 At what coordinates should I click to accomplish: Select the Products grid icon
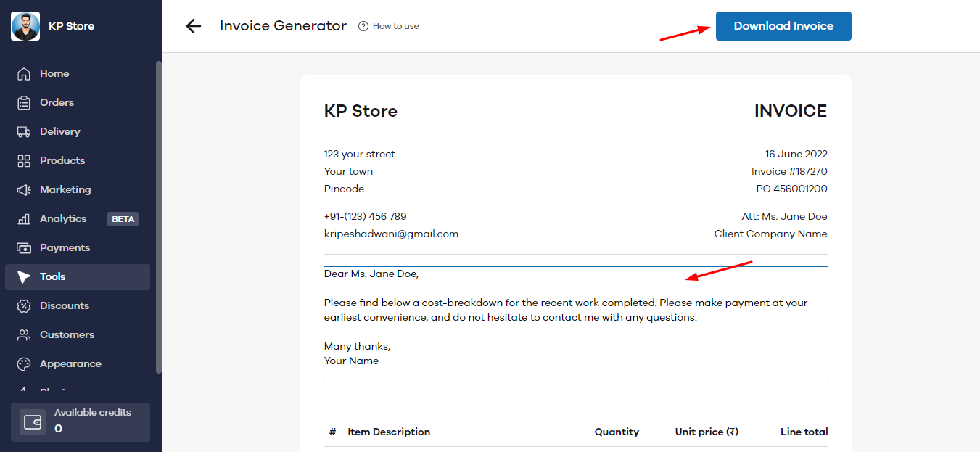tap(24, 161)
